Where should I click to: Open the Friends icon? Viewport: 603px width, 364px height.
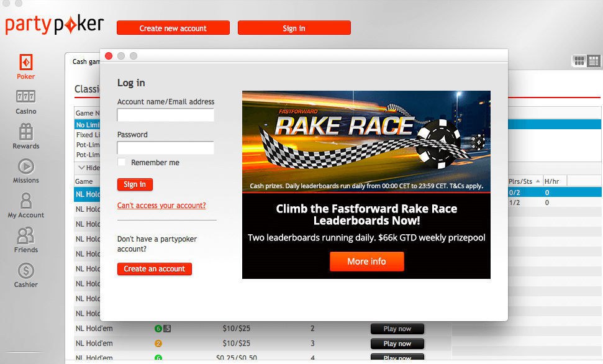25,235
